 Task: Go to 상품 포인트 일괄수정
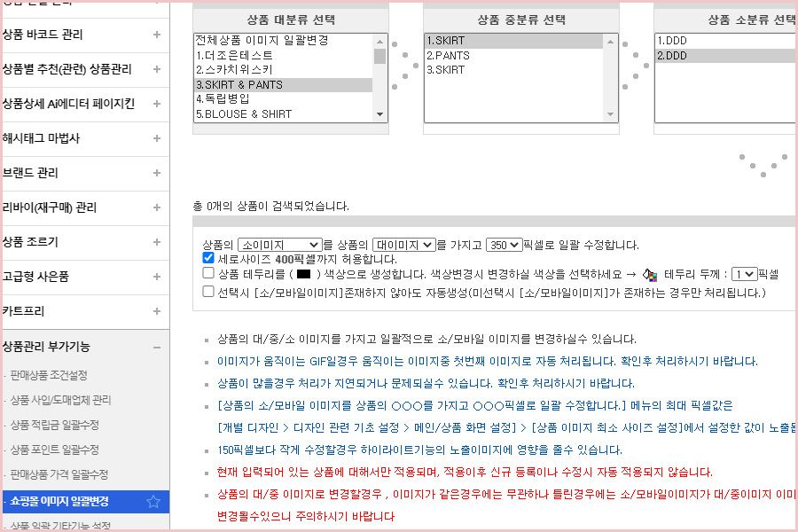[54, 450]
